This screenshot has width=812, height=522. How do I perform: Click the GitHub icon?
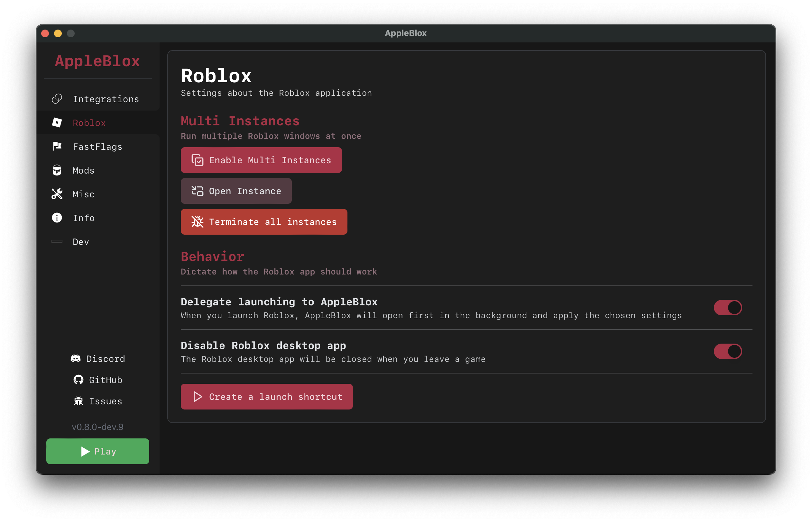coord(78,380)
